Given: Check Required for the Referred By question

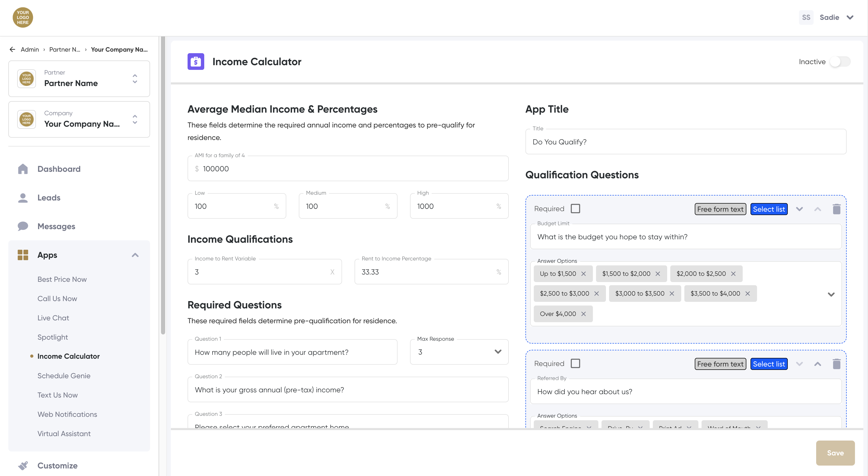Looking at the screenshot, I should pos(575,363).
